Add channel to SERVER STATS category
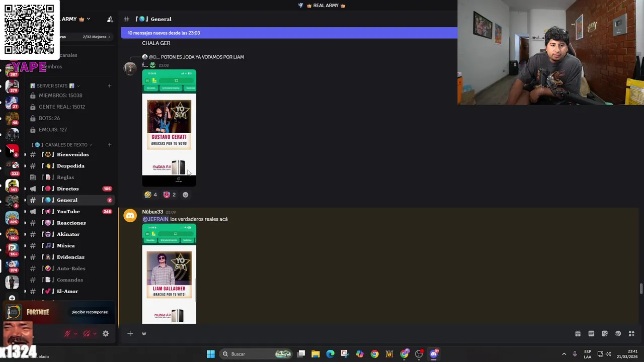 pos(109,86)
